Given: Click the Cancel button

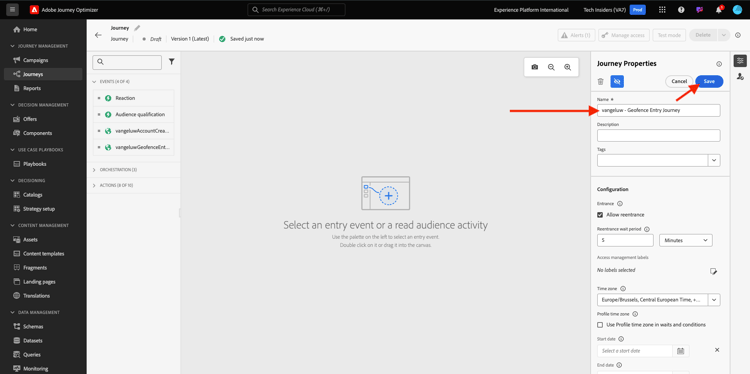Looking at the screenshot, I should click(x=679, y=81).
